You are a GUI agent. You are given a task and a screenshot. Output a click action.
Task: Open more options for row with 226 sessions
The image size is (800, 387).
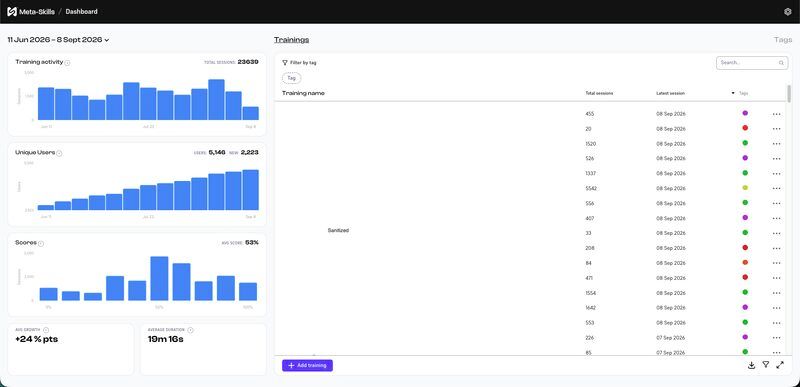[x=777, y=338]
